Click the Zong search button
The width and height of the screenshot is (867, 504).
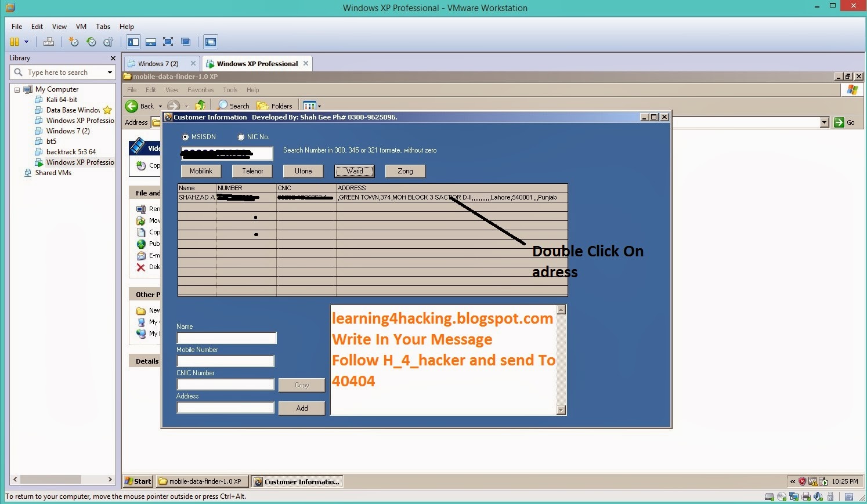(405, 171)
